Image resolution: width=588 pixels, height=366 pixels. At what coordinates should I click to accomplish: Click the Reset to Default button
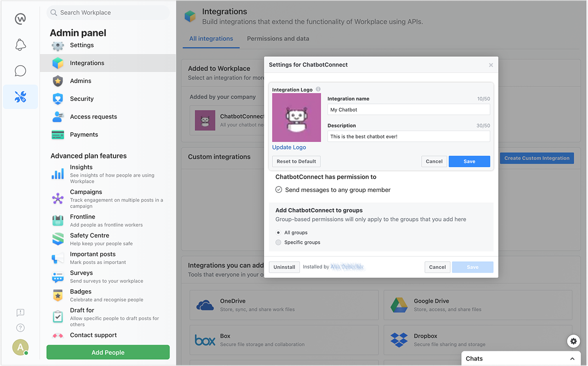tap(296, 161)
